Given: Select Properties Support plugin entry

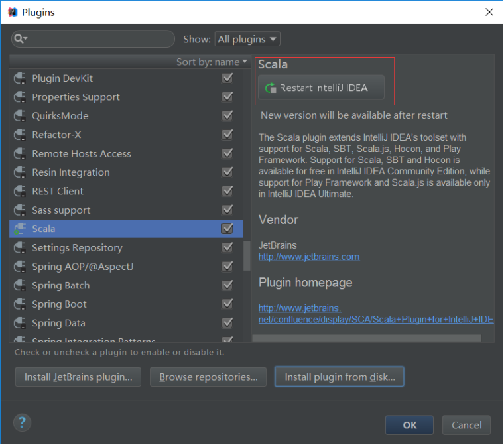Looking at the screenshot, I should pos(76,97).
